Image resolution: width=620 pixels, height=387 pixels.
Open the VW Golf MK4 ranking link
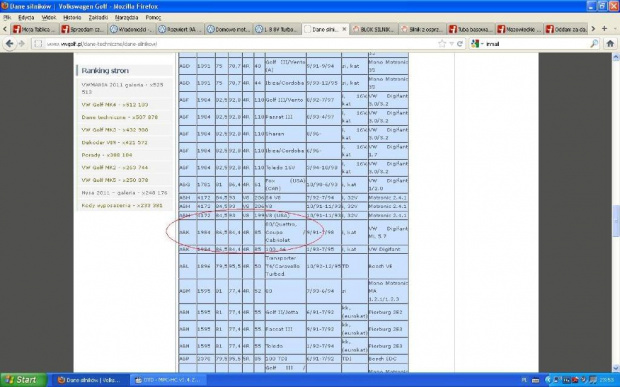pyautogui.click(x=115, y=105)
